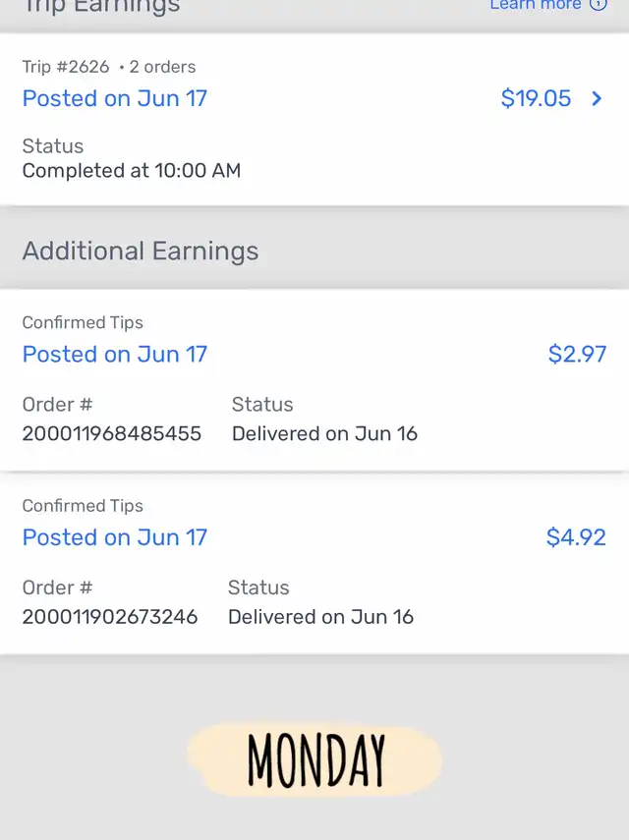Open Posted on Jun 17 for the $4.92 tip
629x840 pixels.
tap(115, 537)
